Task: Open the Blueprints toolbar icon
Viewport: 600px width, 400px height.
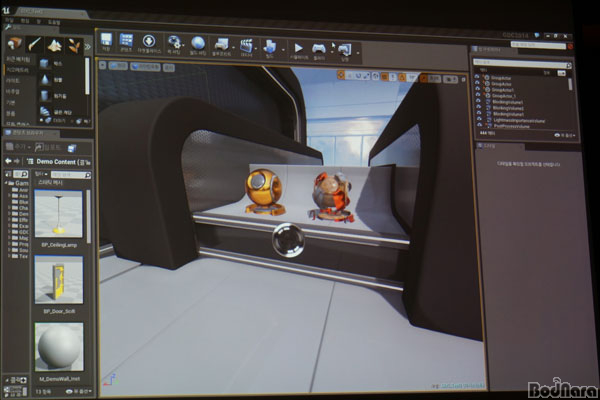Action: tap(222, 46)
